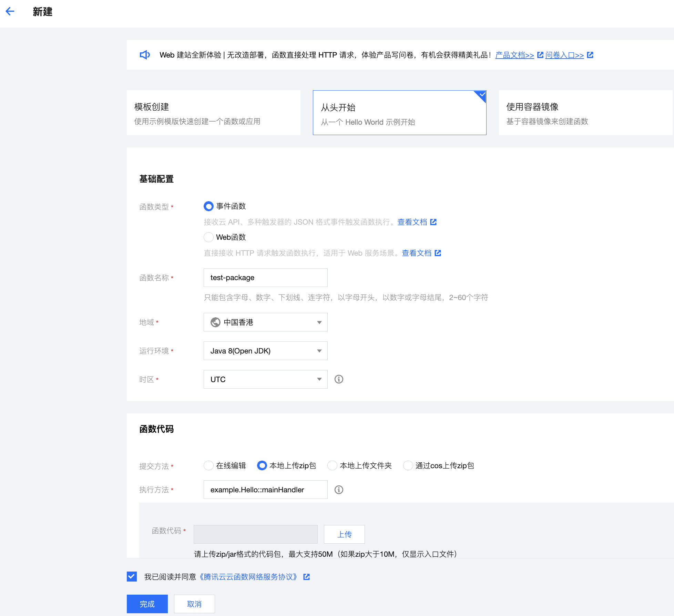This screenshot has width=674, height=616.
Task: Choose 本地上传文件夹 submit method
Action: (x=332, y=466)
